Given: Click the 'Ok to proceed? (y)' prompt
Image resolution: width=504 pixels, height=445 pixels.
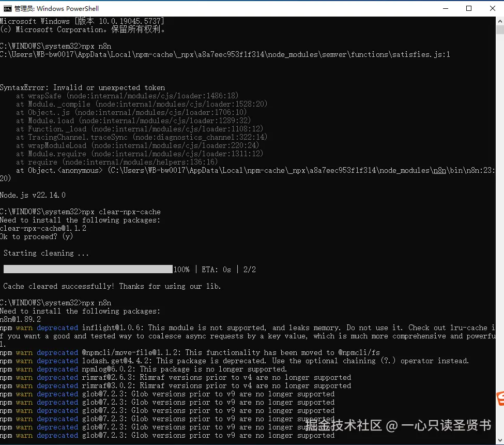Looking at the screenshot, I should tap(36, 236).
